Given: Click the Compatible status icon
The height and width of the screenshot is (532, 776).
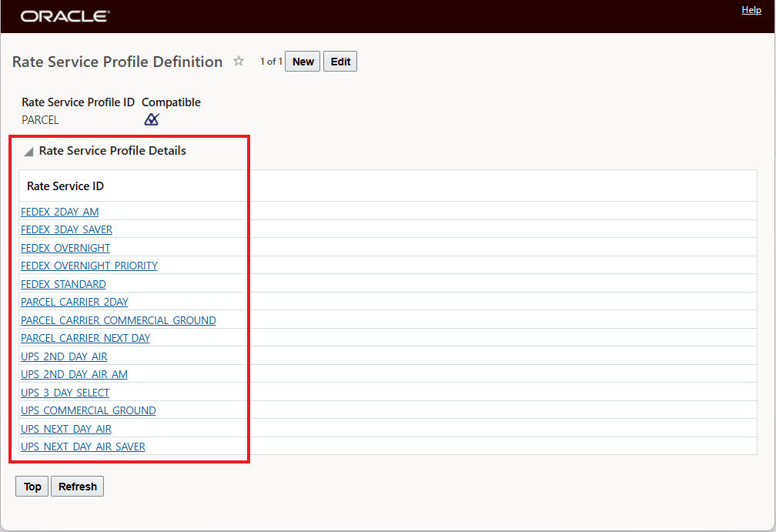Looking at the screenshot, I should (x=152, y=119).
